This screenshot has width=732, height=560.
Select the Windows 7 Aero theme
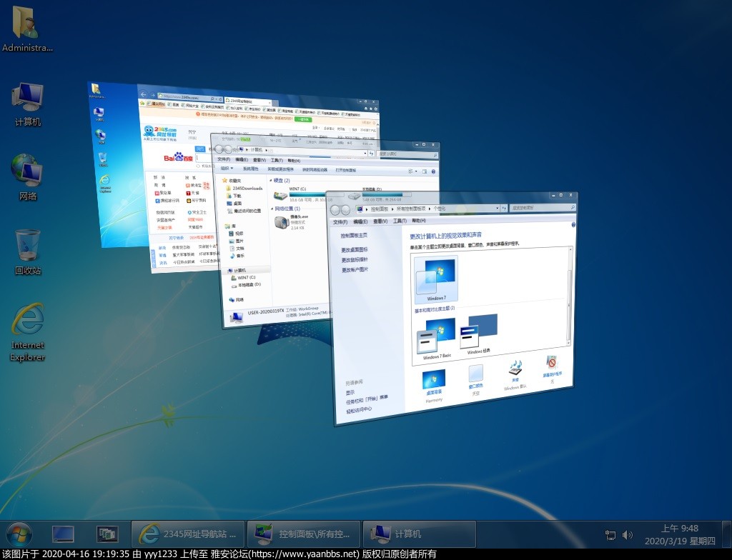[436, 279]
